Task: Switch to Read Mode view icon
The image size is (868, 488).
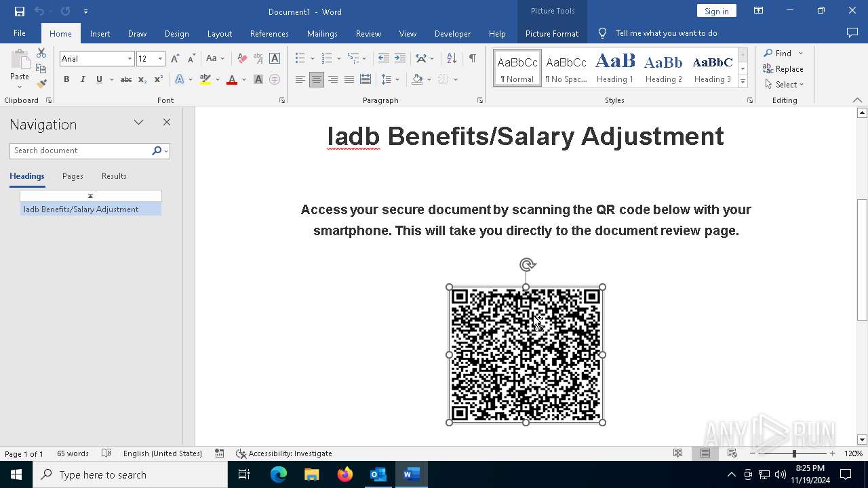Action: tap(677, 453)
